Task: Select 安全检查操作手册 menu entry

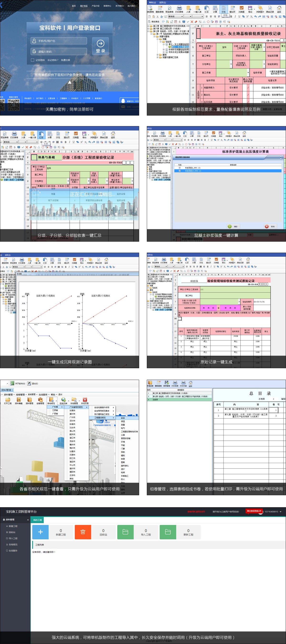Action: click(x=102, y=407)
